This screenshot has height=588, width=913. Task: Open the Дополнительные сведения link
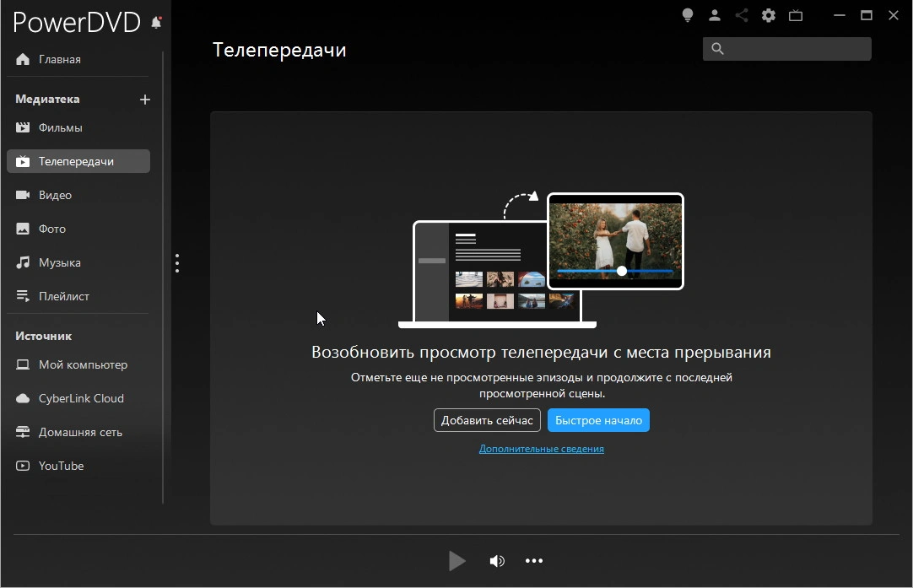point(541,449)
